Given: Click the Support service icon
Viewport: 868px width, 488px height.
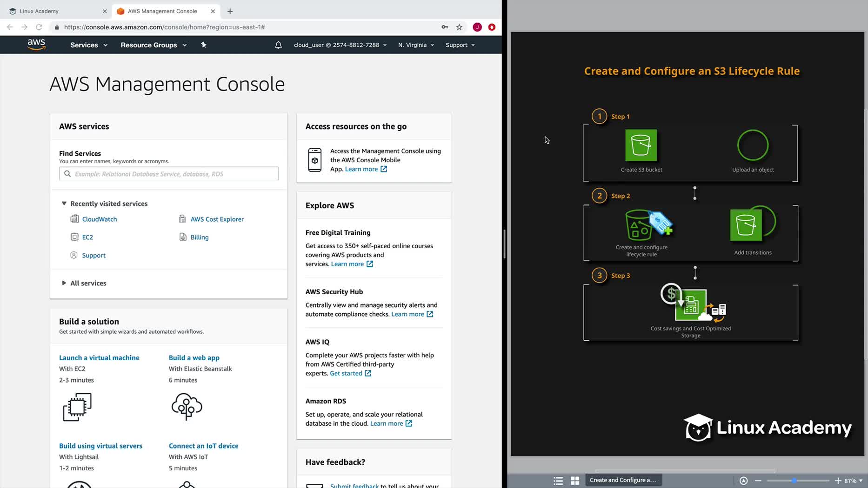Looking at the screenshot, I should [74, 255].
